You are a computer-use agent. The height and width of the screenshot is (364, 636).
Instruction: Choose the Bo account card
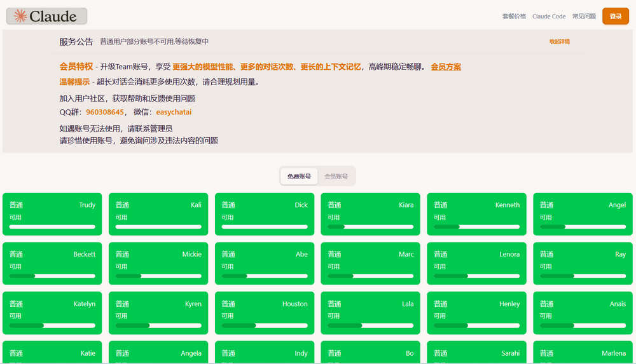[x=370, y=353]
